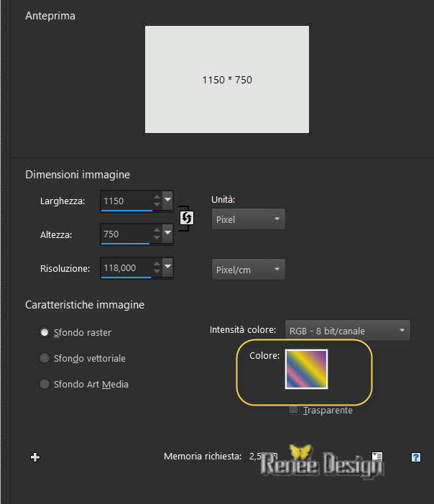Decrease Larghezza with the down spinner
The image size is (434, 504).
point(157,204)
